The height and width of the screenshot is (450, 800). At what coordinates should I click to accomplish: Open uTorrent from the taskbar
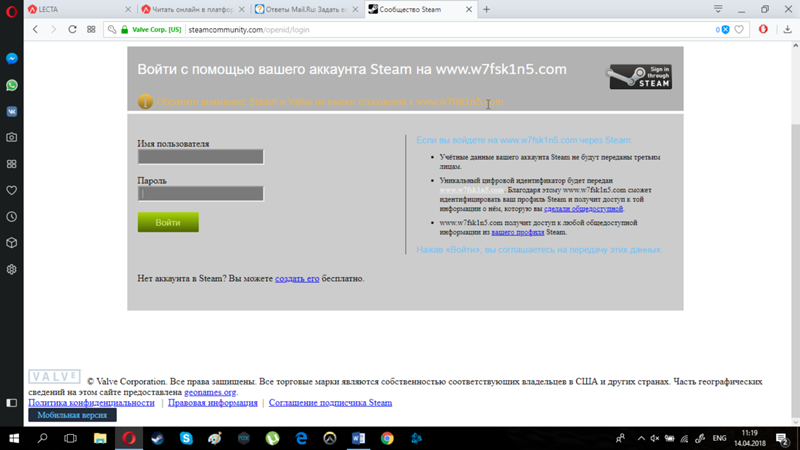[272, 438]
